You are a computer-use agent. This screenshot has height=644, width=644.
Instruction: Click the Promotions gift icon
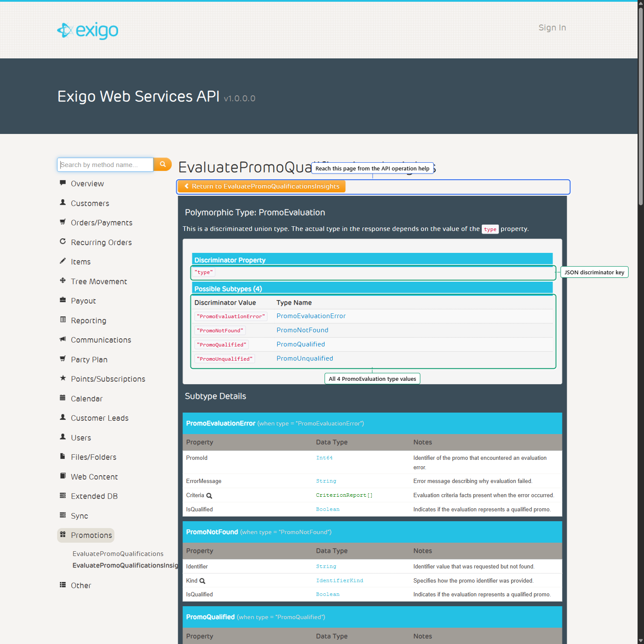[63, 535]
